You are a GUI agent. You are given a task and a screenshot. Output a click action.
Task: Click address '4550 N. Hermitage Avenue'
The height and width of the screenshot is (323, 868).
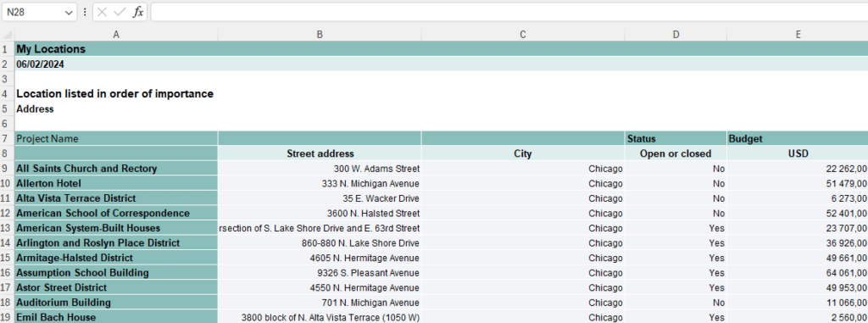click(x=320, y=288)
